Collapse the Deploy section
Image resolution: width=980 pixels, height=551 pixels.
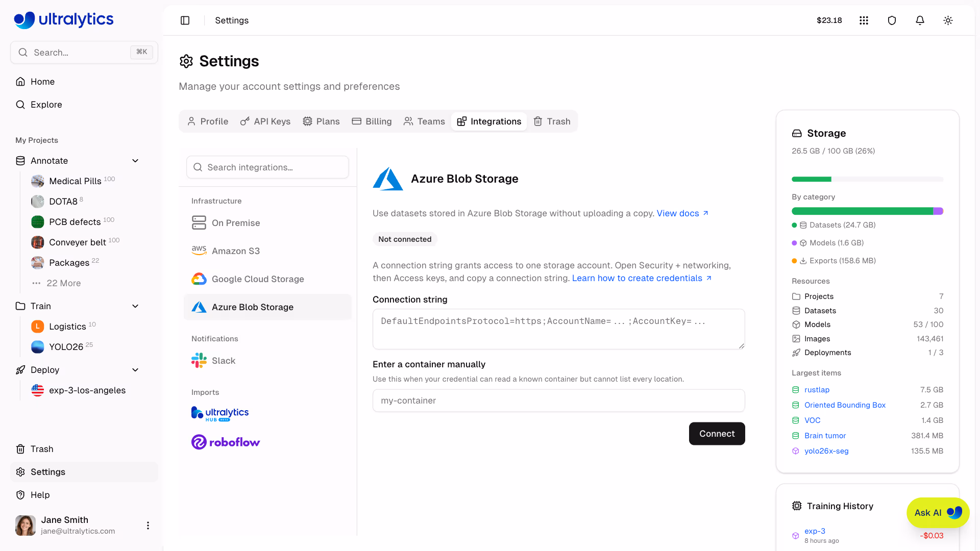(x=135, y=370)
